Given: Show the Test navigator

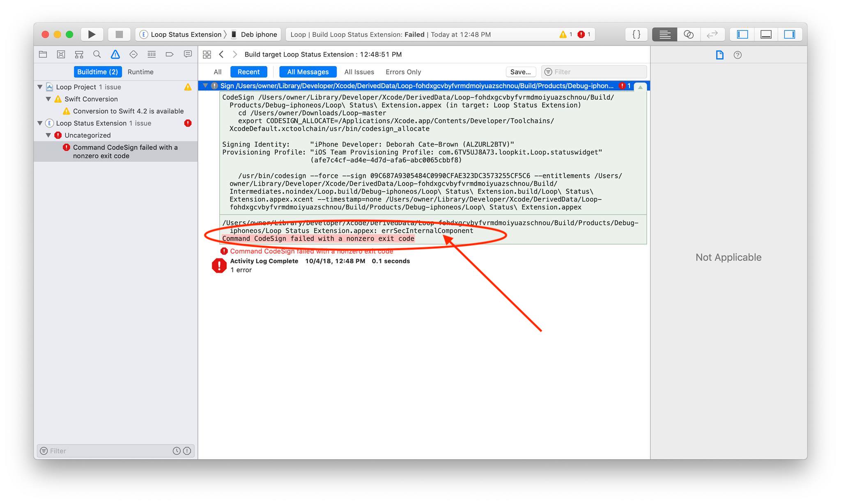Looking at the screenshot, I should coord(133,54).
